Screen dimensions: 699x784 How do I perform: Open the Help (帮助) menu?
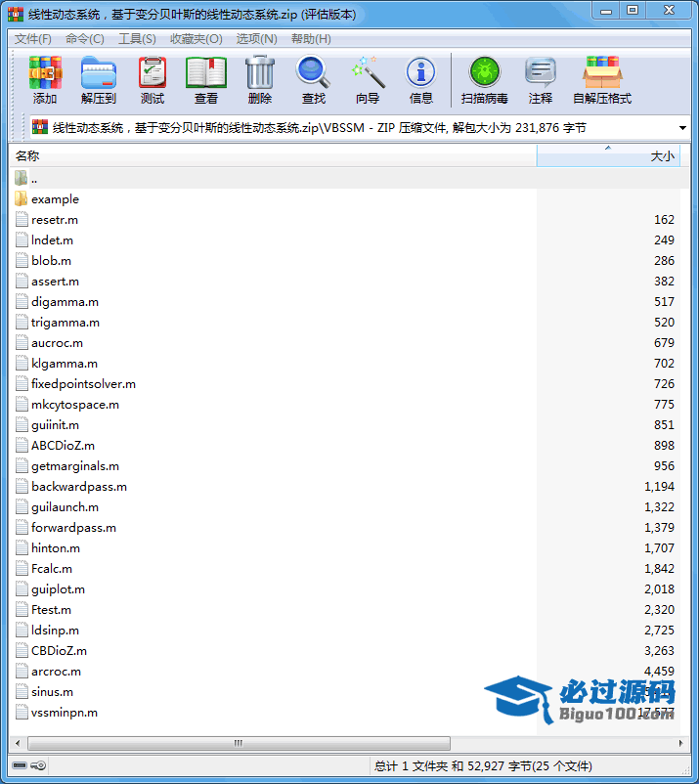point(311,39)
